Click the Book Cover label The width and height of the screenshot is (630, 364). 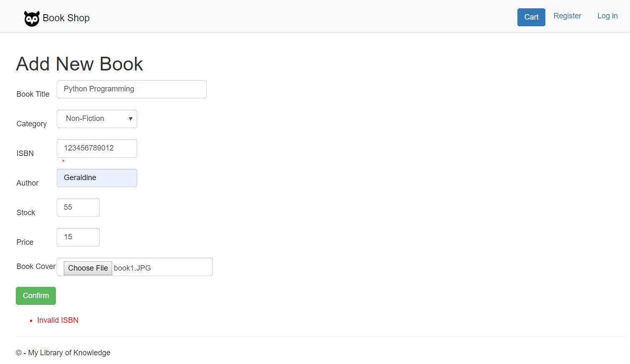coord(36,266)
